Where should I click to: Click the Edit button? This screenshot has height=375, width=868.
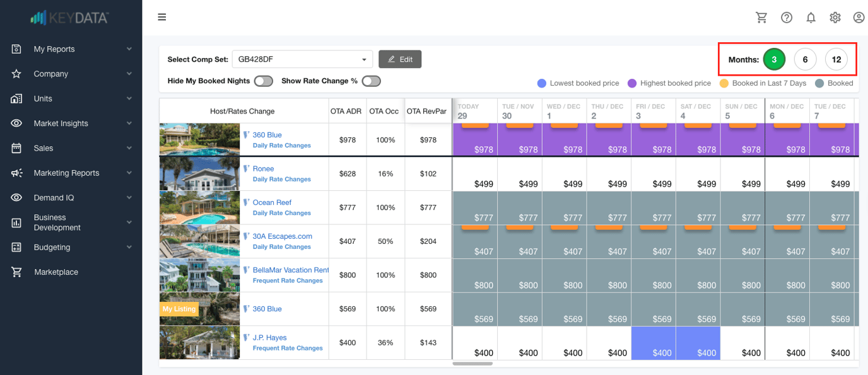[400, 59]
